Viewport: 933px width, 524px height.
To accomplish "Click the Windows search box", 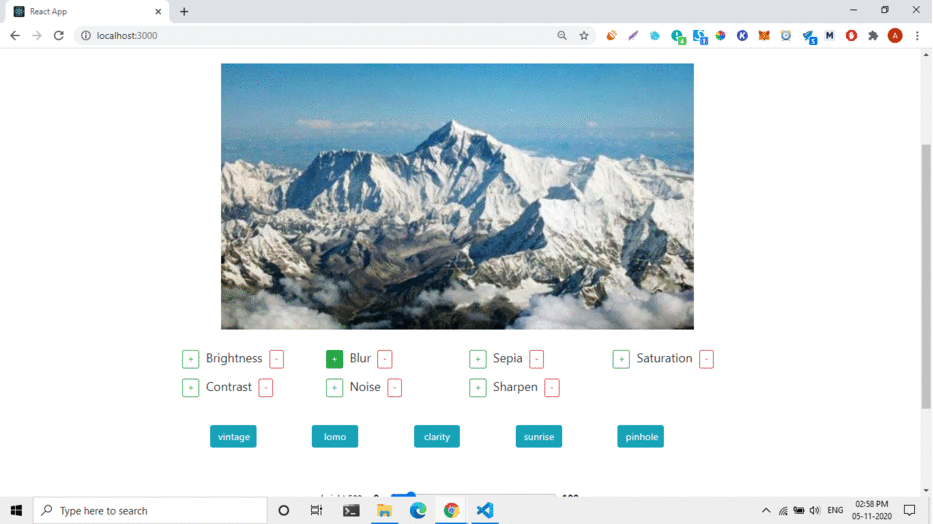I will (x=151, y=510).
